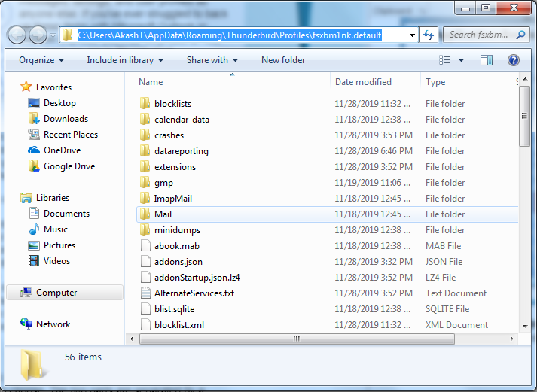Select the minidumps folder icon
Screen dimensions: 537x392
pyautogui.click(x=145, y=229)
